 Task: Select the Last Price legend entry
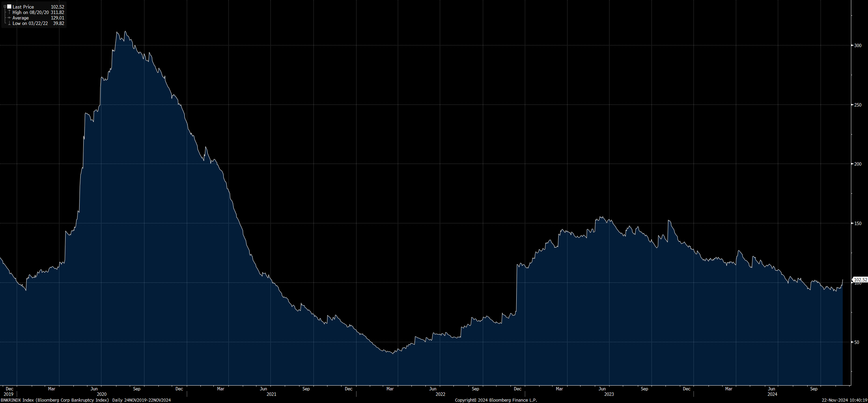pyautogui.click(x=23, y=6)
